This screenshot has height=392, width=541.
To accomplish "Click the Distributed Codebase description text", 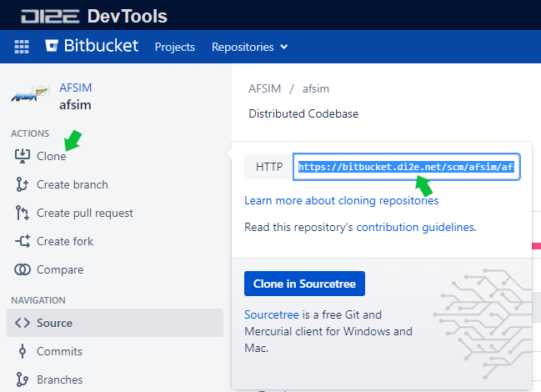I will pyautogui.click(x=303, y=113).
